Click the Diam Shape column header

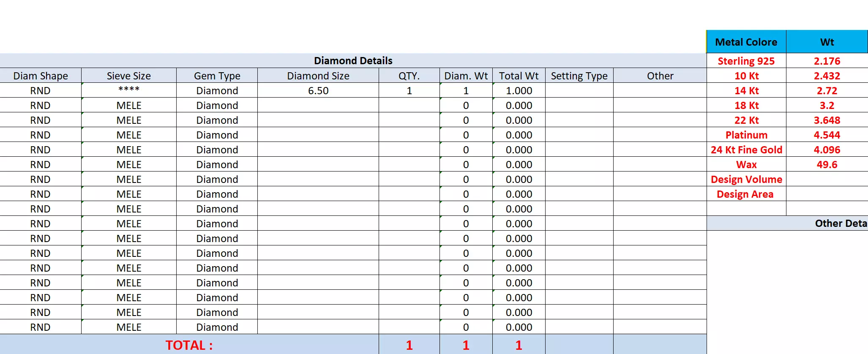(41, 76)
